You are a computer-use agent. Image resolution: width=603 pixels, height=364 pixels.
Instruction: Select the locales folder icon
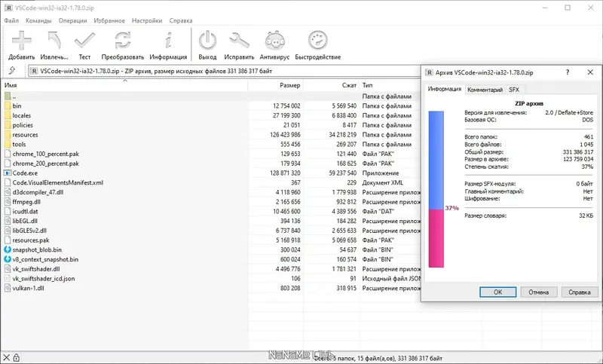pyautogui.click(x=8, y=115)
